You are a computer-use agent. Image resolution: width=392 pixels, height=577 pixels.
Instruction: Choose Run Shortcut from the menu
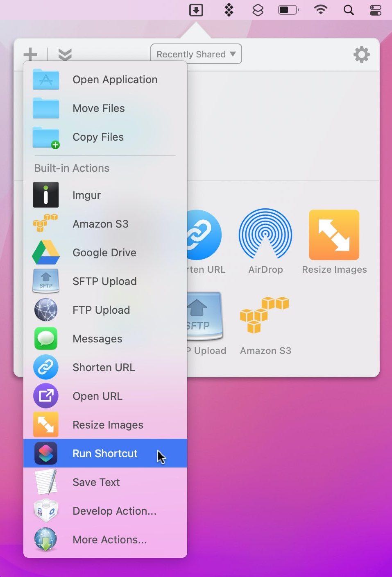(x=105, y=453)
